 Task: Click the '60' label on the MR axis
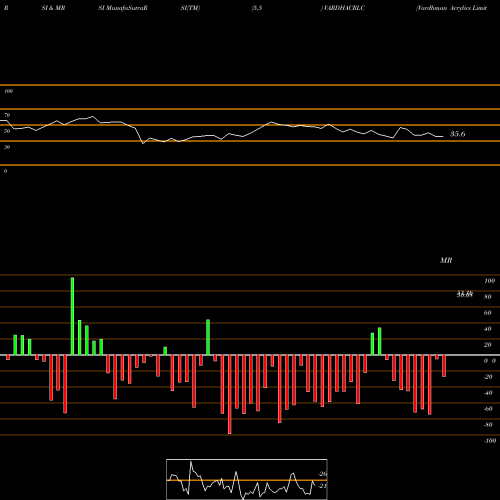coord(488,313)
